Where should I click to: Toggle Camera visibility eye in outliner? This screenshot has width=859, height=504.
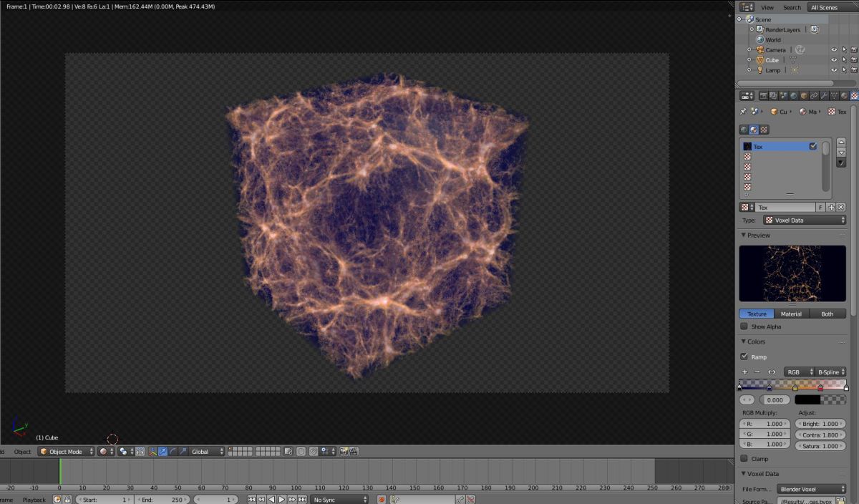coord(833,50)
